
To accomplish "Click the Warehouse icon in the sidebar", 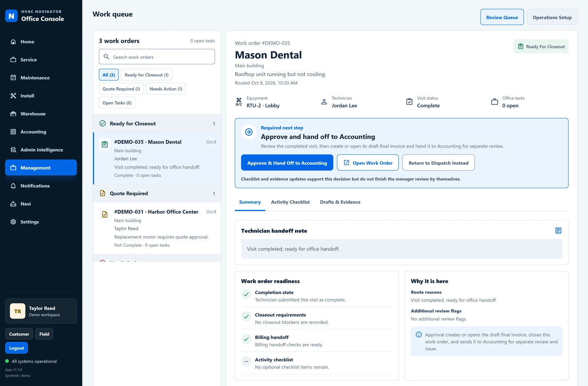I will click(x=13, y=114).
